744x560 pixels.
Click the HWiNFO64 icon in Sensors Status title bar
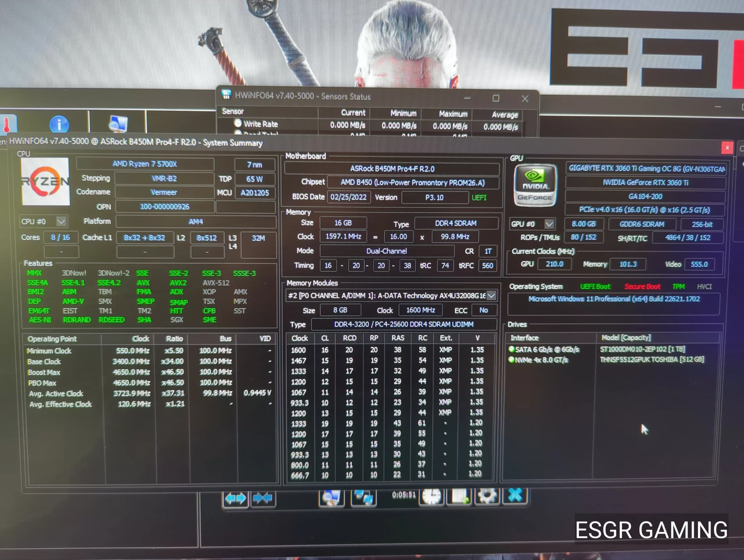226,95
